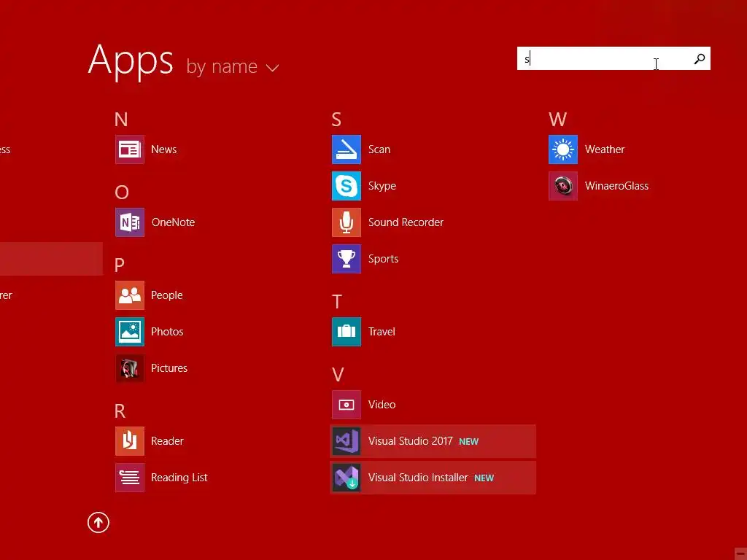Open the Reading List icon
The width and height of the screenshot is (747, 560).
click(130, 478)
